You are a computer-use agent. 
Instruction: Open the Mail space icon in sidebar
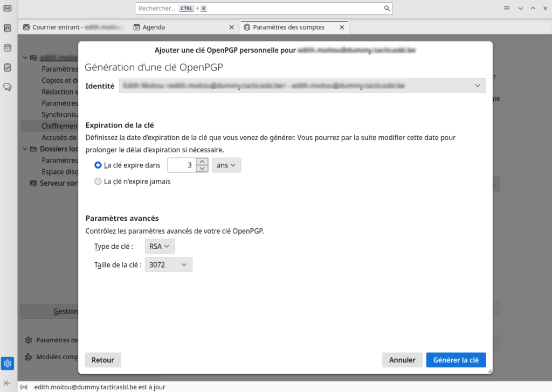click(8, 8)
